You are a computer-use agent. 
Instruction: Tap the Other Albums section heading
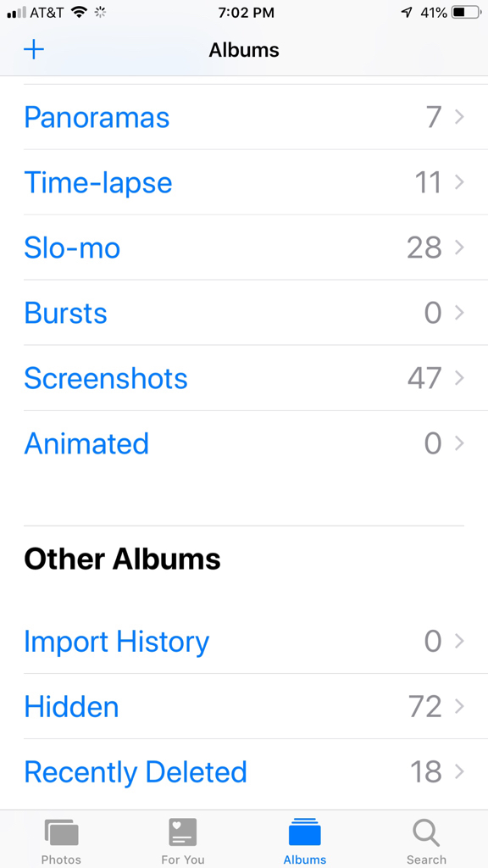click(x=122, y=559)
